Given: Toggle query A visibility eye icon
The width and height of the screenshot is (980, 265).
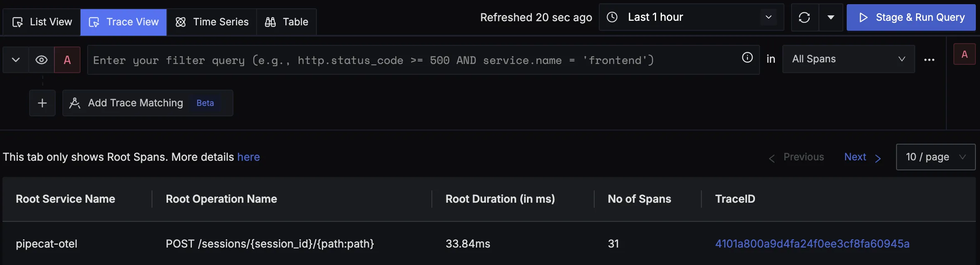Looking at the screenshot, I should pos(42,60).
